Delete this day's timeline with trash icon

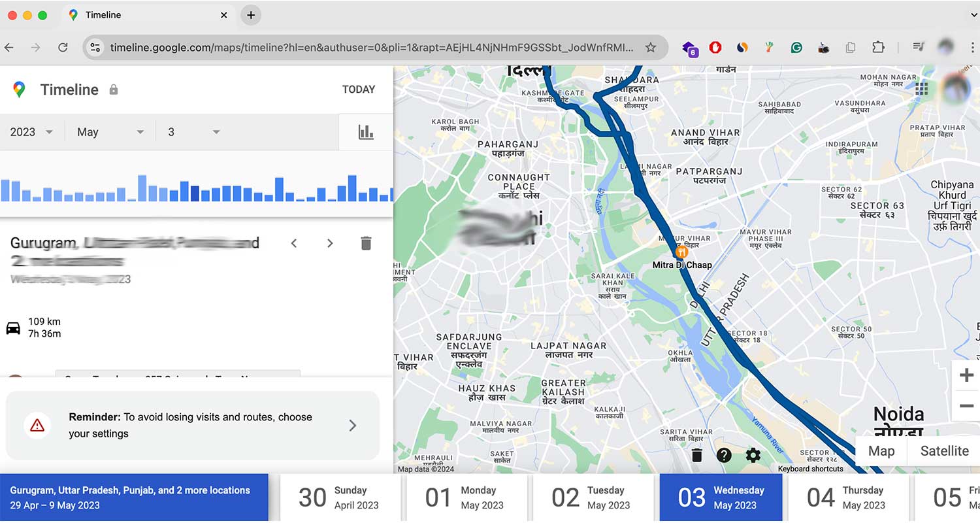pos(366,243)
